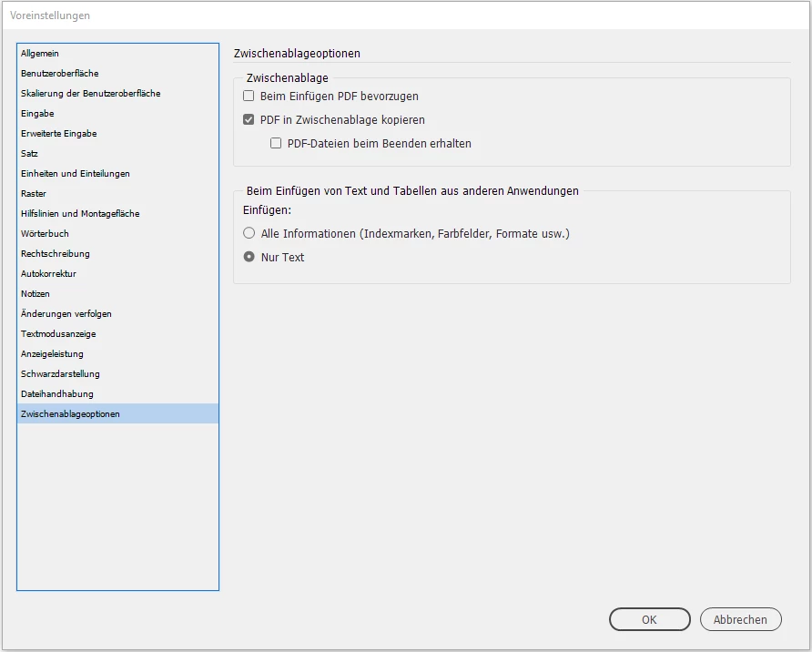Select the Autokorrektur entry
The height and width of the screenshot is (652, 812).
click(x=117, y=273)
